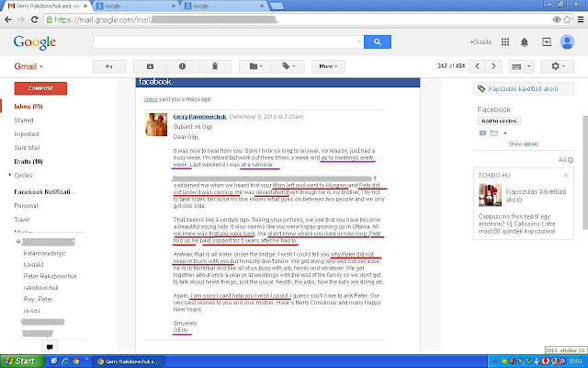Viewport: 588px width, 368px height.
Task: Expand the Circles section triangle
Action: click(10, 175)
